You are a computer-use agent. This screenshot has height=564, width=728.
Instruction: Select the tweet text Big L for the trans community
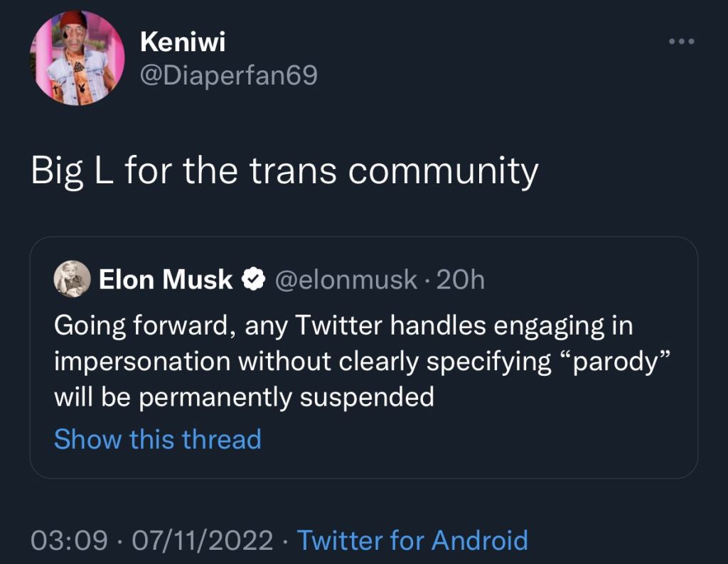[x=284, y=172]
